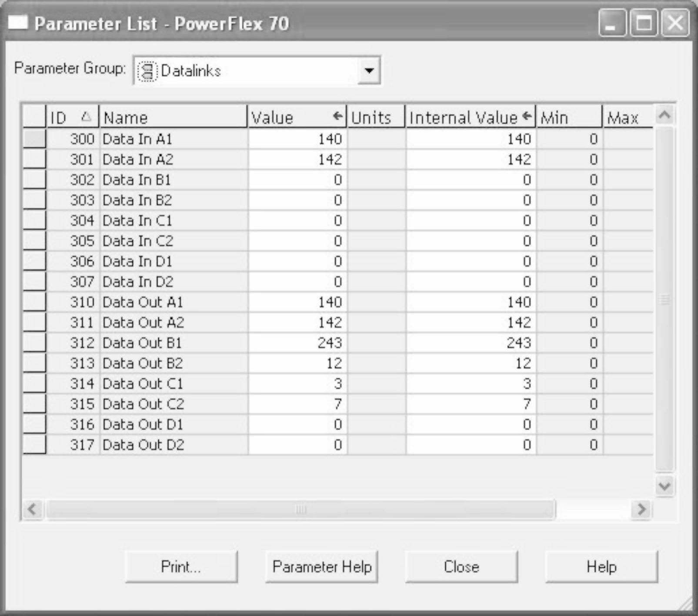Screen dimensions: 698x616
Task: Open Parameter Help
Action: (x=322, y=567)
